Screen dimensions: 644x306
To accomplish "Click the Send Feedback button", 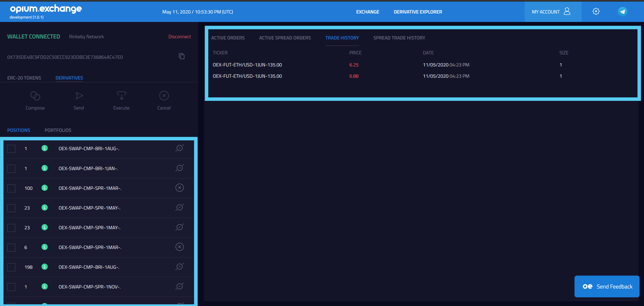I will 607,286.
